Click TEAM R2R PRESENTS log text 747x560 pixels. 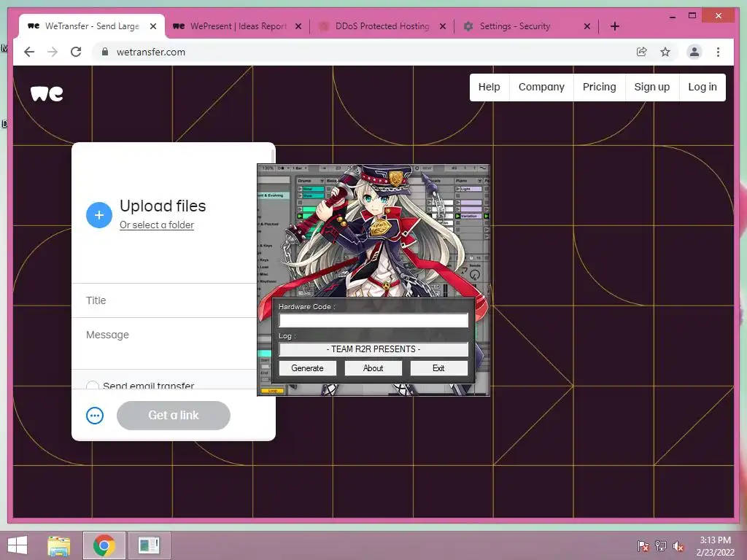coord(373,349)
